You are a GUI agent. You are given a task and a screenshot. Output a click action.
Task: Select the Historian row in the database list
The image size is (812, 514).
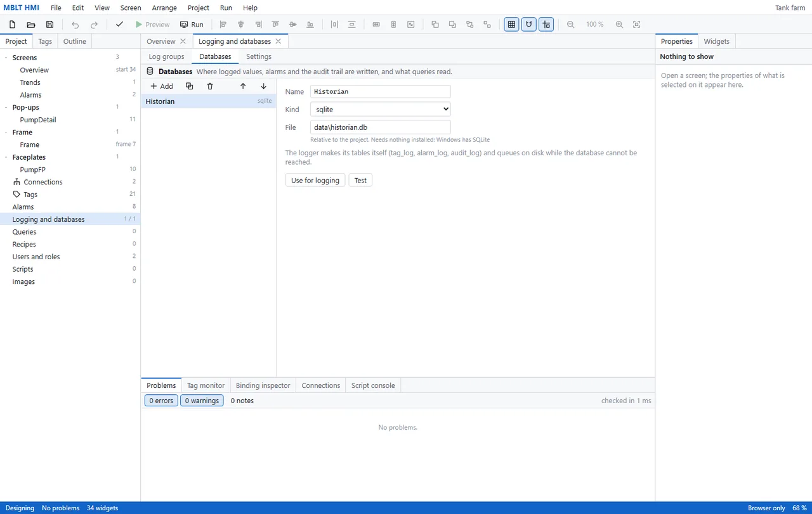coord(209,101)
